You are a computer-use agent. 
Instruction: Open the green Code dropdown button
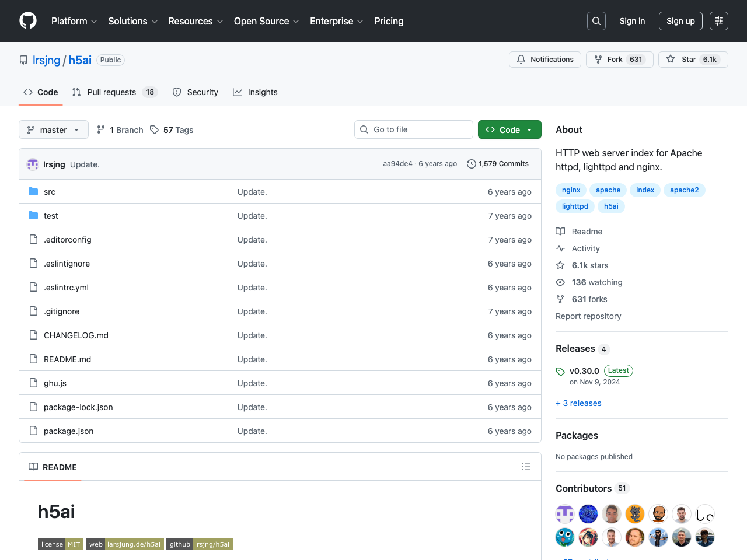tap(509, 130)
